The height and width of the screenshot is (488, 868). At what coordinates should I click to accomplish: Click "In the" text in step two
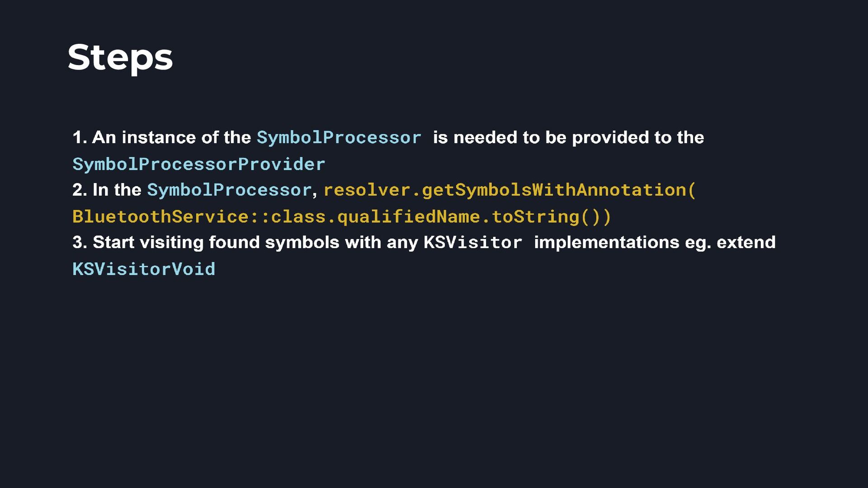tap(117, 190)
